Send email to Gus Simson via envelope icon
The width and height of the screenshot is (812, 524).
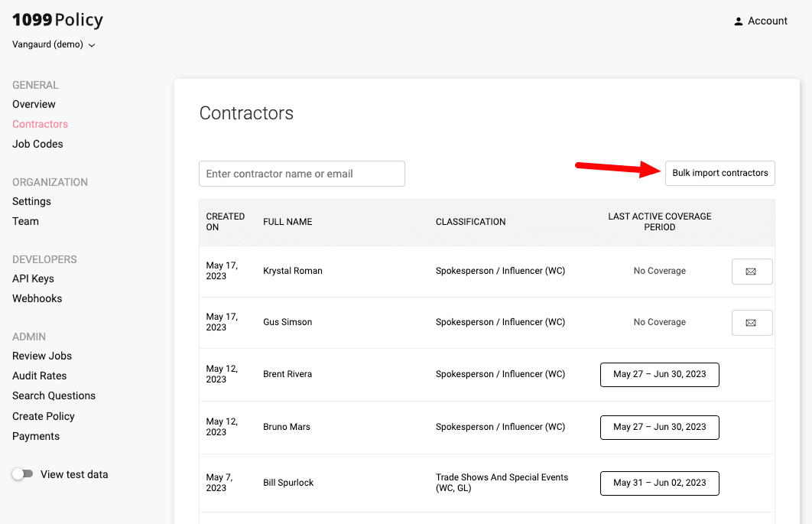(752, 322)
